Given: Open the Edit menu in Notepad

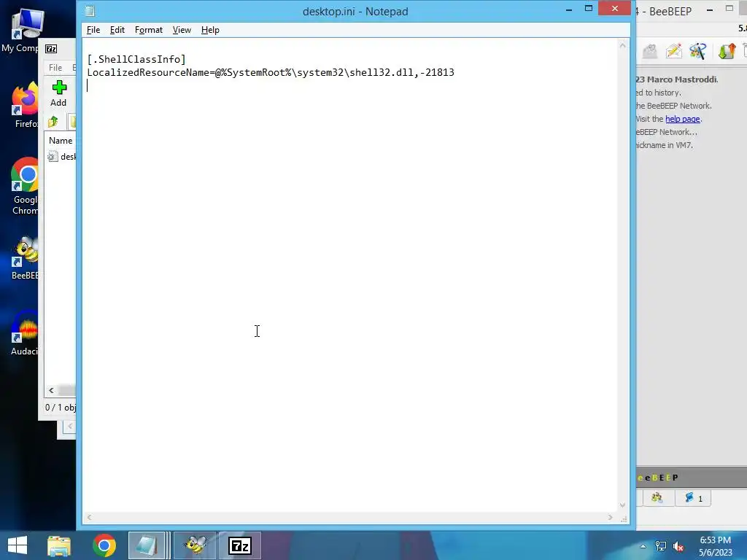Looking at the screenshot, I should 117,30.
